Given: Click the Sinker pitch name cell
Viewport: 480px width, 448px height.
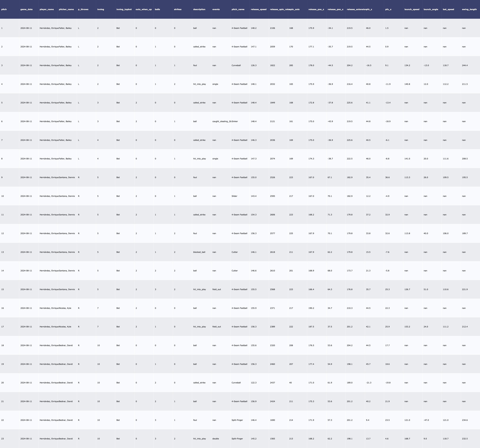Looking at the screenshot, I should pyautogui.click(x=235, y=121).
